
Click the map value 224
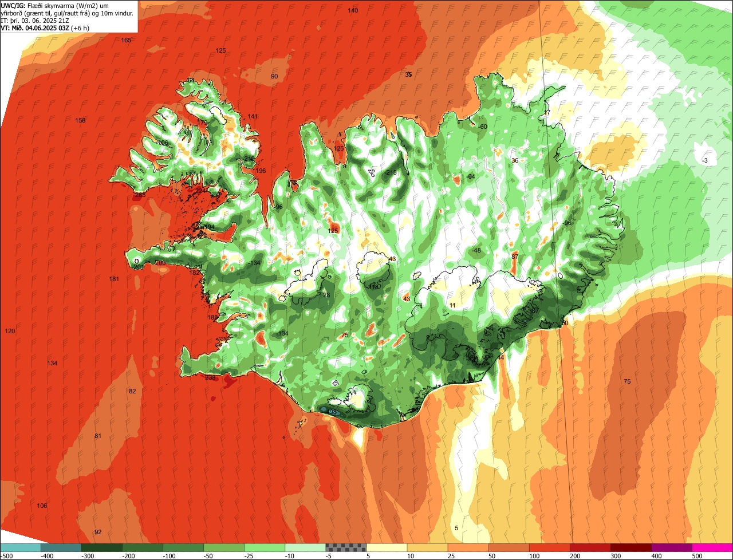(202, 190)
